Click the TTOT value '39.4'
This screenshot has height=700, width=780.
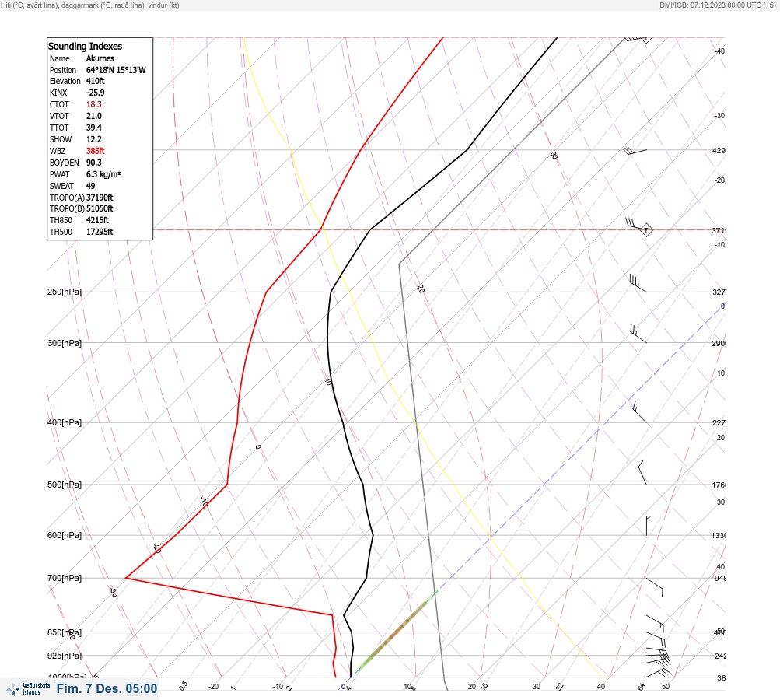94,128
